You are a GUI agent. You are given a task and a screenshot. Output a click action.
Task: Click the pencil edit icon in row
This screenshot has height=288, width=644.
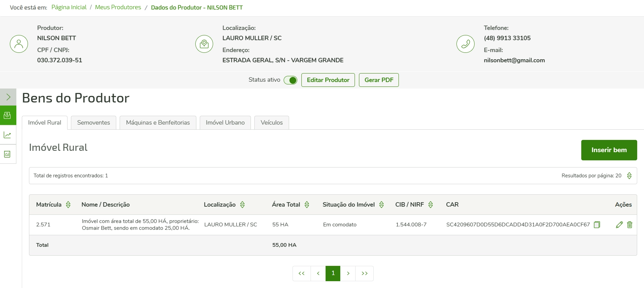point(619,225)
